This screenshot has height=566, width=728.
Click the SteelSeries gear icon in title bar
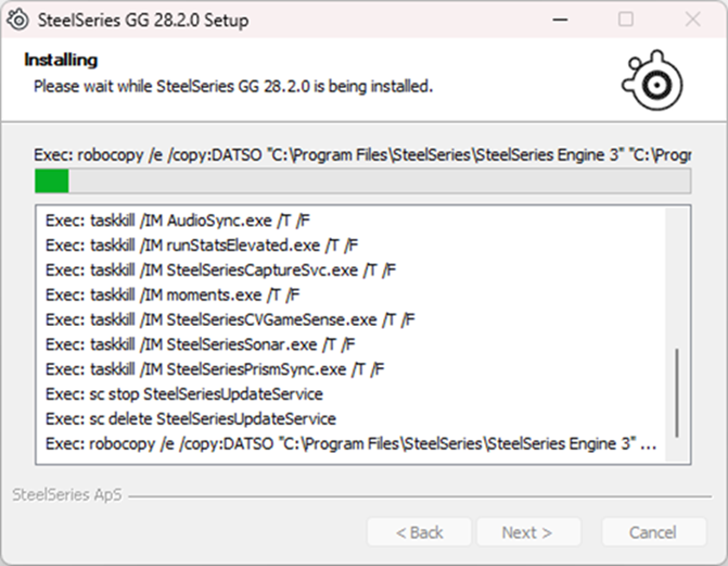pos(16,20)
